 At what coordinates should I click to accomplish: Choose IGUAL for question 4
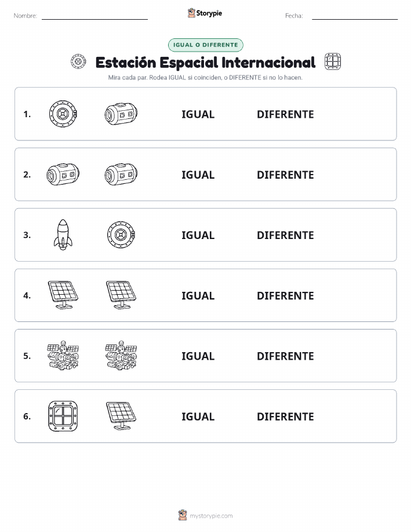198,295
